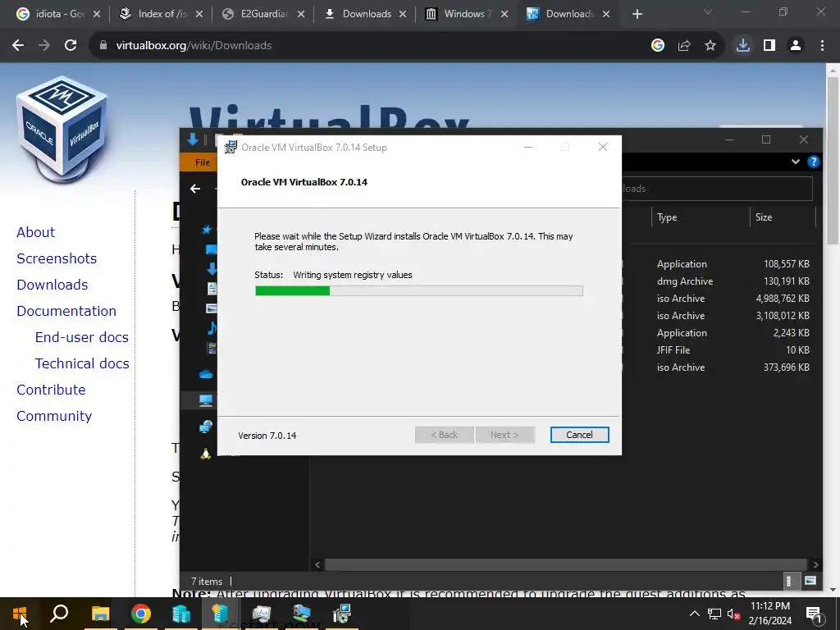Select Quick access star in Explorer sidebar
This screenshot has height=630, width=840.
(207, 230)
